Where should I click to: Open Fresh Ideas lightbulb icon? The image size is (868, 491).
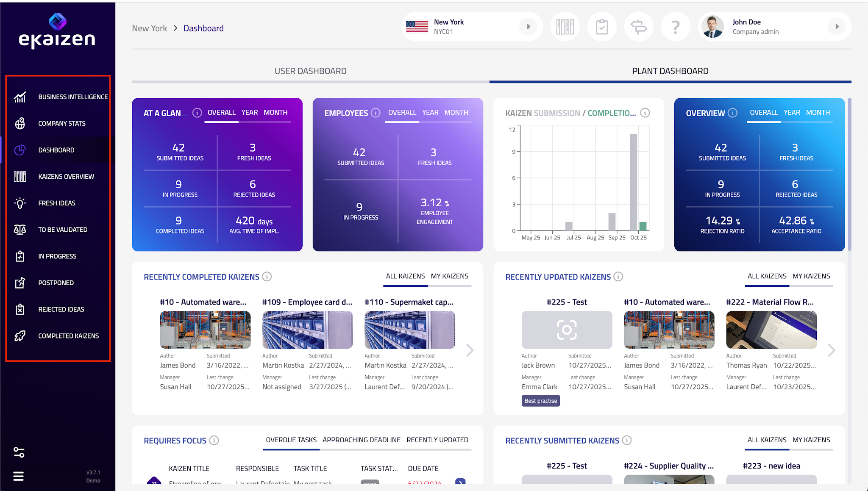(x=20, y=203)
